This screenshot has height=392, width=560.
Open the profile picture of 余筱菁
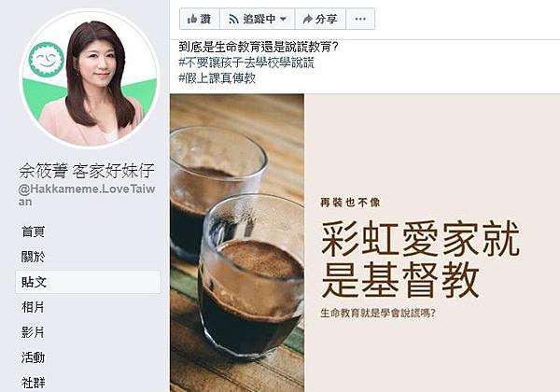[90, 78]
